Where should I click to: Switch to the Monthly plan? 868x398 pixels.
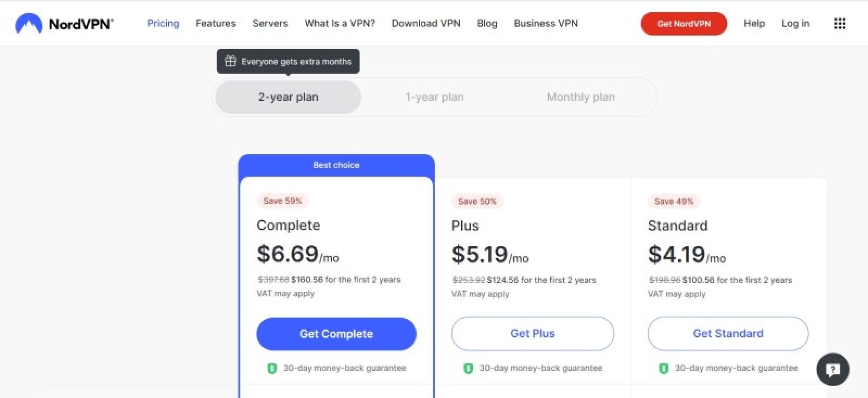[581, 97]
